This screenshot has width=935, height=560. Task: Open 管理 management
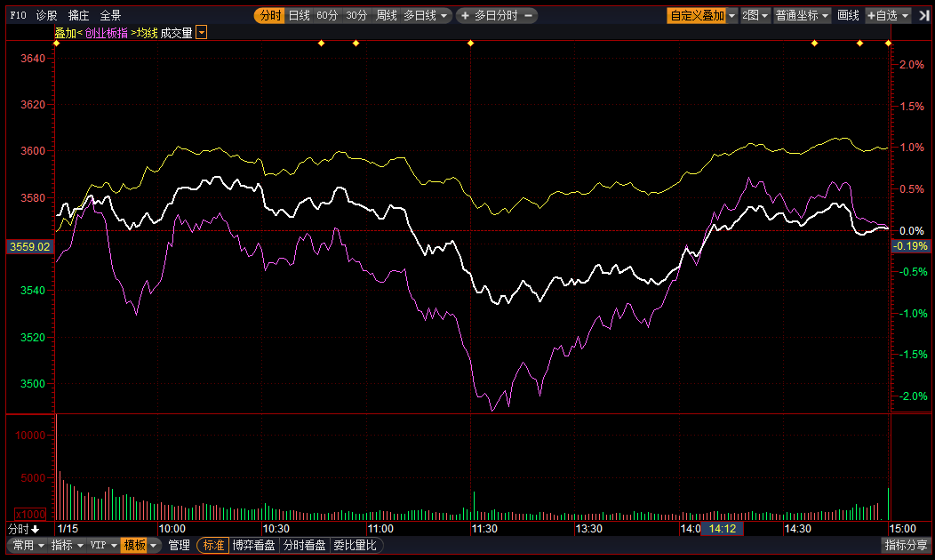[179, 545]
